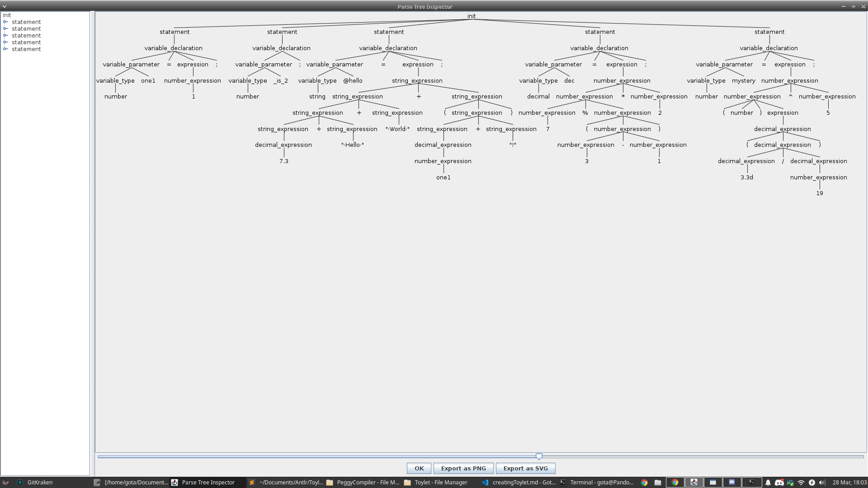Click the _is_2 identifier node

click(x=281, y=80)
